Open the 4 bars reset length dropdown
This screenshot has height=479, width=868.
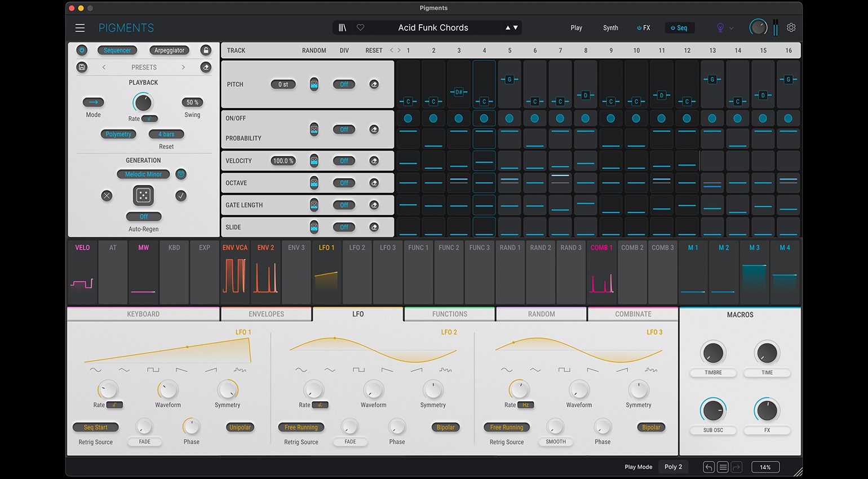click(166, 134)
